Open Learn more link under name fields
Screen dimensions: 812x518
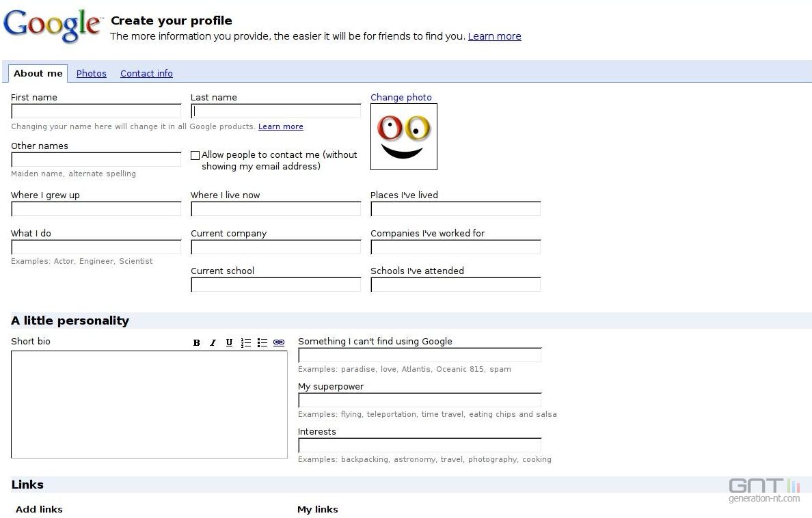pyautogui.click(x=281, y=126)
